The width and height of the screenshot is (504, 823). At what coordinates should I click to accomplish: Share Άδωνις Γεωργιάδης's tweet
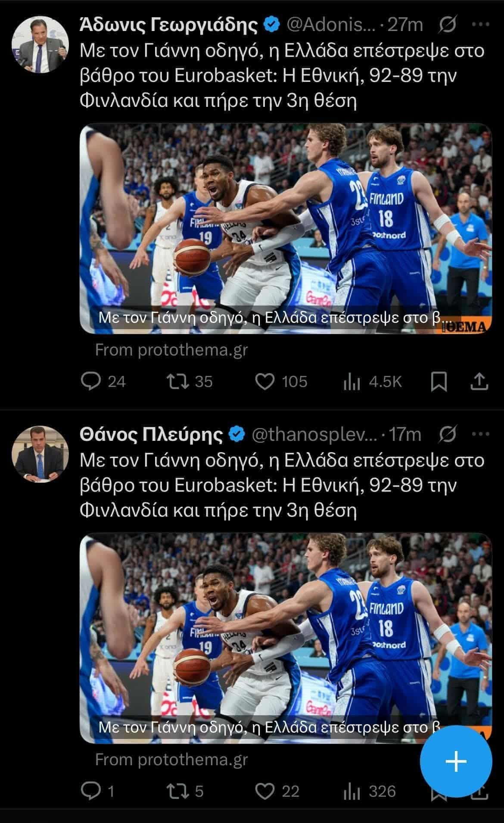coord(479,381)
